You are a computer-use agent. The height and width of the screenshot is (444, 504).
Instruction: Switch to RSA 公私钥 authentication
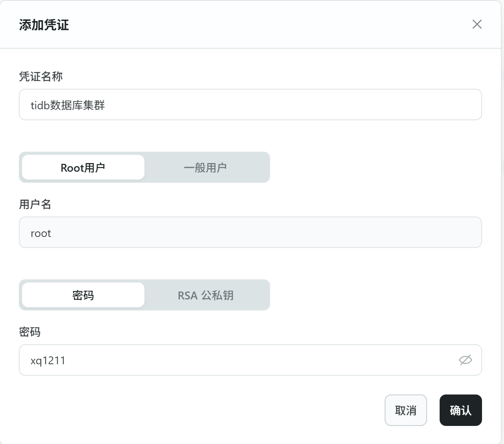[x=205, y=295]
